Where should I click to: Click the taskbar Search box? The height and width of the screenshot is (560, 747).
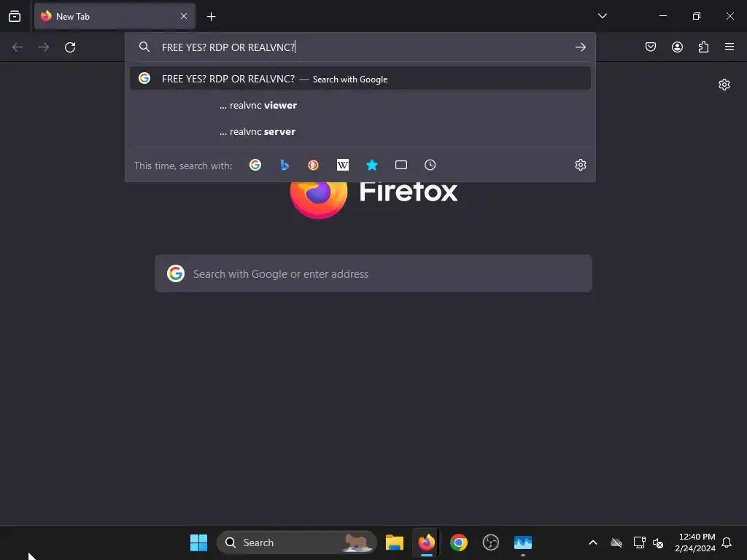click(296, 542)
